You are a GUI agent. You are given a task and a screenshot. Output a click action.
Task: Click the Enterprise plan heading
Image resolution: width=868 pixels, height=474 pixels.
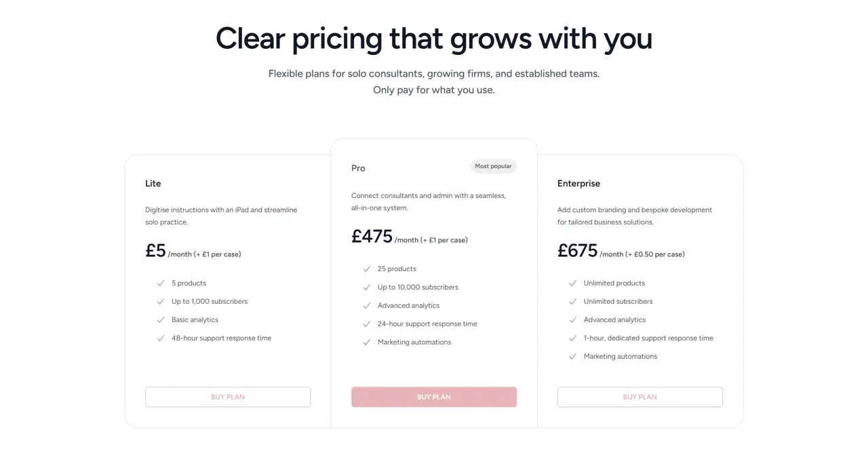tap(578, 184)
